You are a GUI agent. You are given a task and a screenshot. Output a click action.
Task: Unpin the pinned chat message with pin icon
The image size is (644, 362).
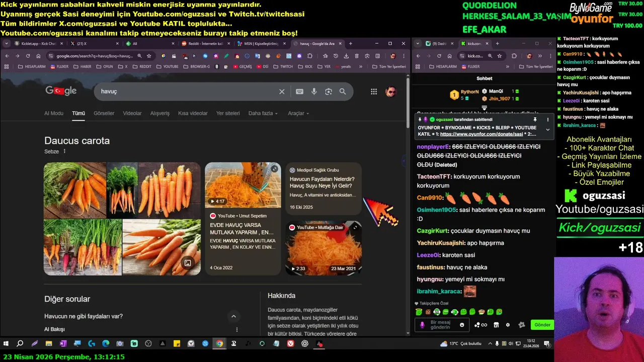pos(535,120)
